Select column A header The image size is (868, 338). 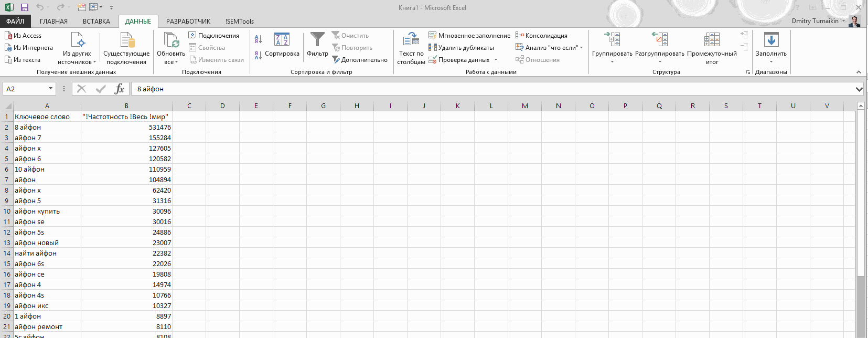47,106
